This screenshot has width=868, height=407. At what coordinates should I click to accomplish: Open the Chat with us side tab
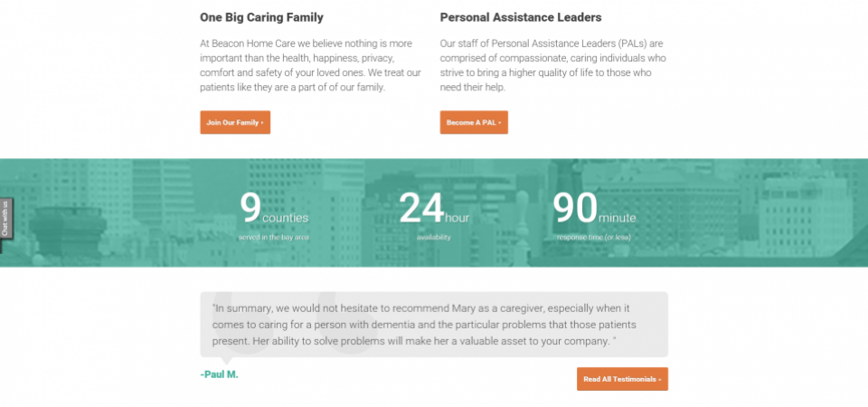point(5,219)
